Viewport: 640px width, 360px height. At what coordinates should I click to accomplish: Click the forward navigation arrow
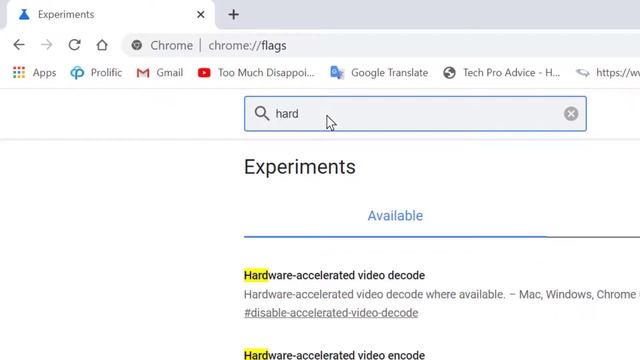pyautogui.click(x=47, y=45)
